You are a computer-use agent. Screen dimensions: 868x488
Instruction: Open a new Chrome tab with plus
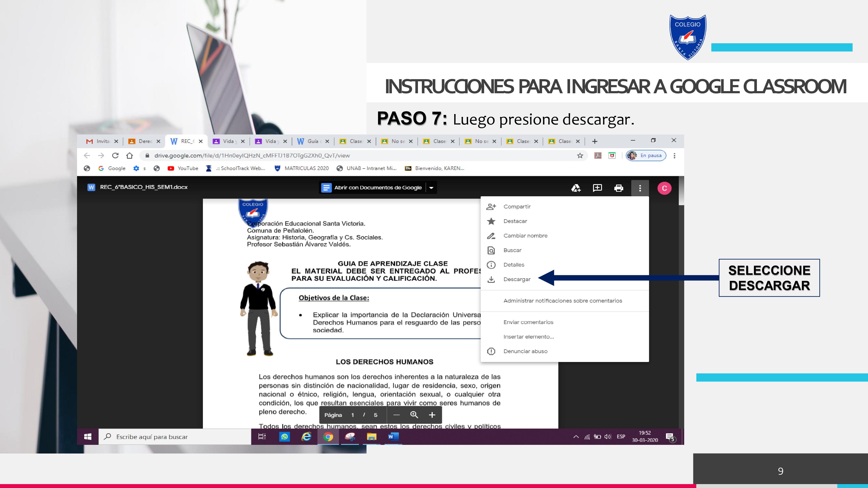pos(595,141)
